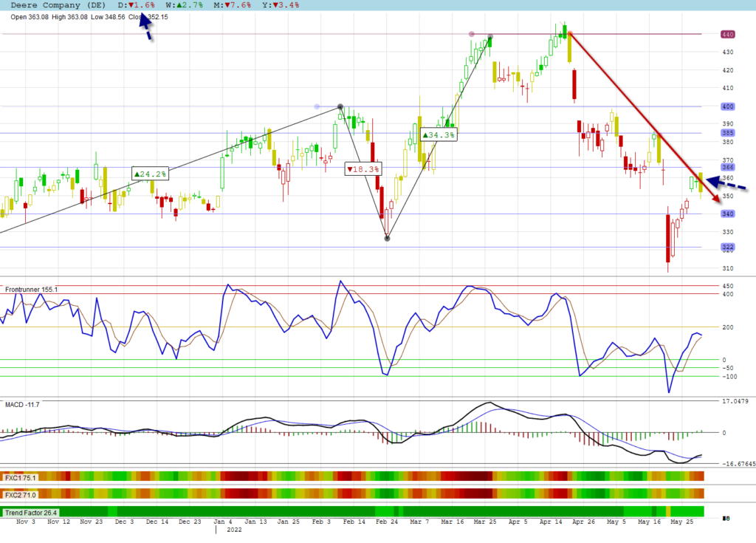Screen dimensions: 756x543
Task: Click the 200 level on the Frontrunner scale
Action: click(x=727, y=327)
